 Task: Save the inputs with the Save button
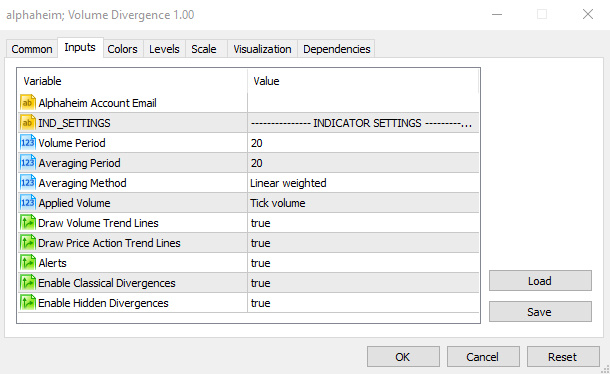(540, 312)
